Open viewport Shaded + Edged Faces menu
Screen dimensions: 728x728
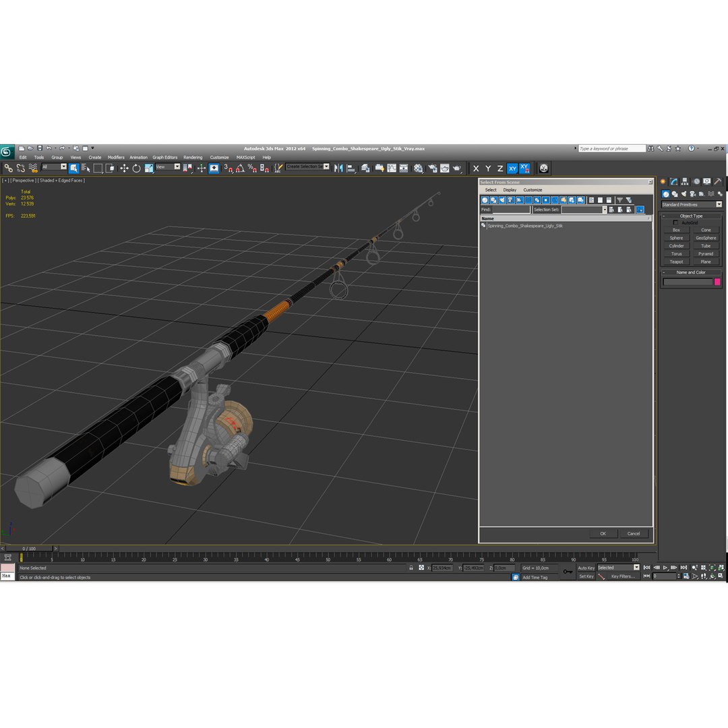pyautogui.click(x=62, y=180)
